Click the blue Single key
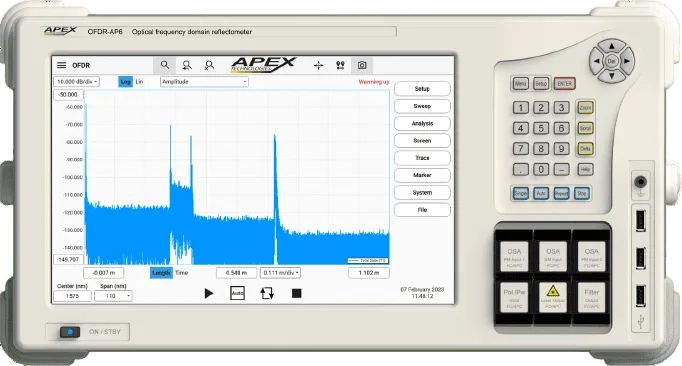 pyautogui.click(x=521, y=193)
